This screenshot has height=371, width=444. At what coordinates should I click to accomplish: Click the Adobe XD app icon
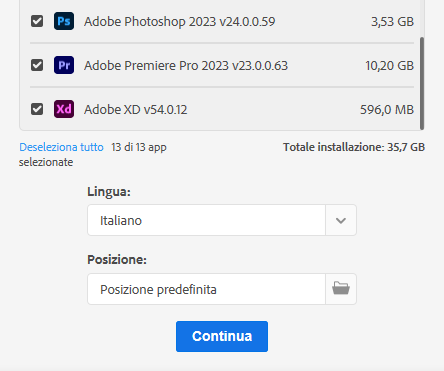pyautogui.click(x=64, y=109)
